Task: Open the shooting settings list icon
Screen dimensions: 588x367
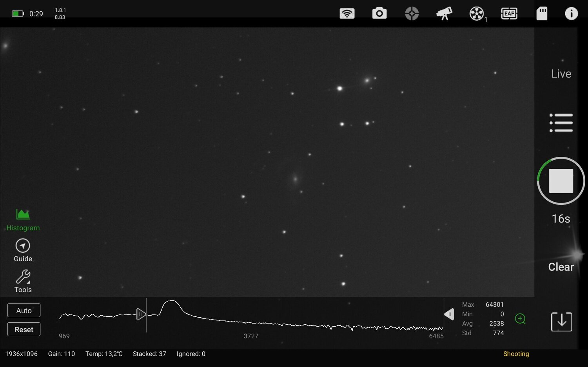Action: click(561, 123)
